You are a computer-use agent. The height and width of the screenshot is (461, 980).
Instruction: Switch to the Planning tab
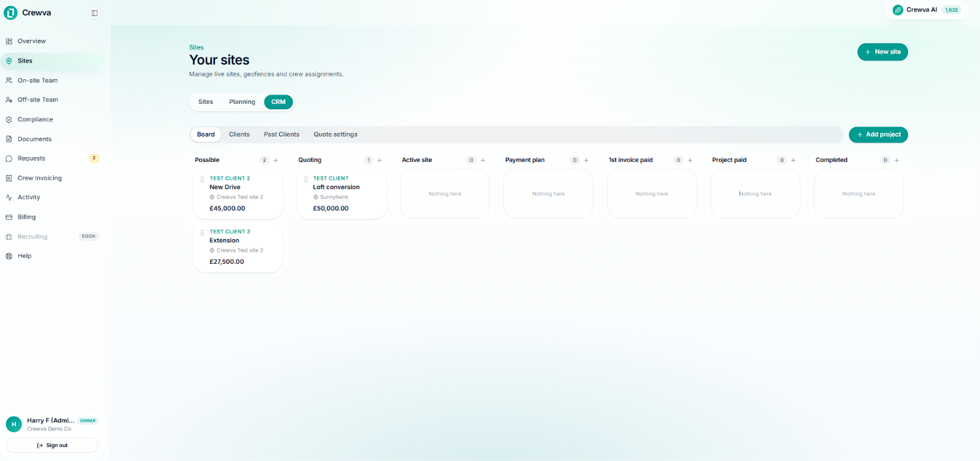(x=242, y=102)
